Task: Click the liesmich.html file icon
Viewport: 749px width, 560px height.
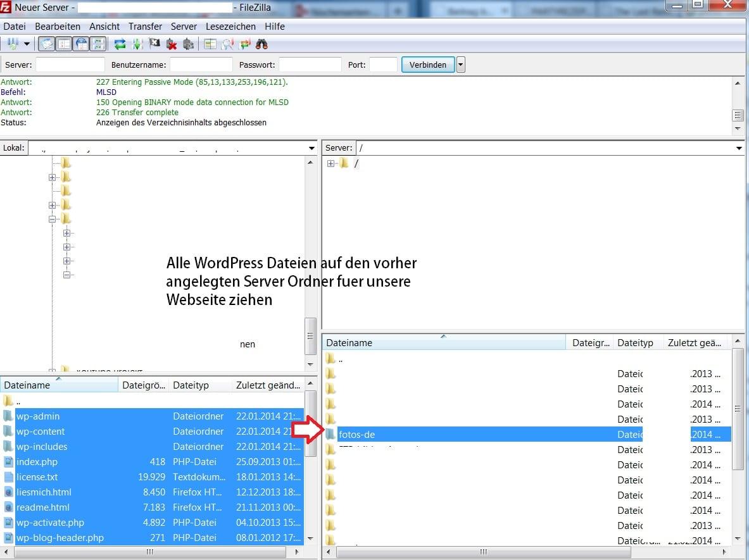Action: click(8, 492)
